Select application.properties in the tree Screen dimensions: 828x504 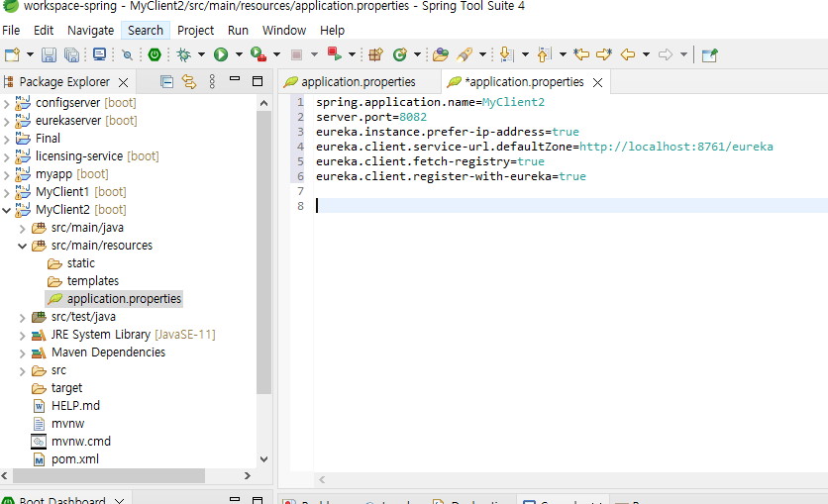coord(124,299)
